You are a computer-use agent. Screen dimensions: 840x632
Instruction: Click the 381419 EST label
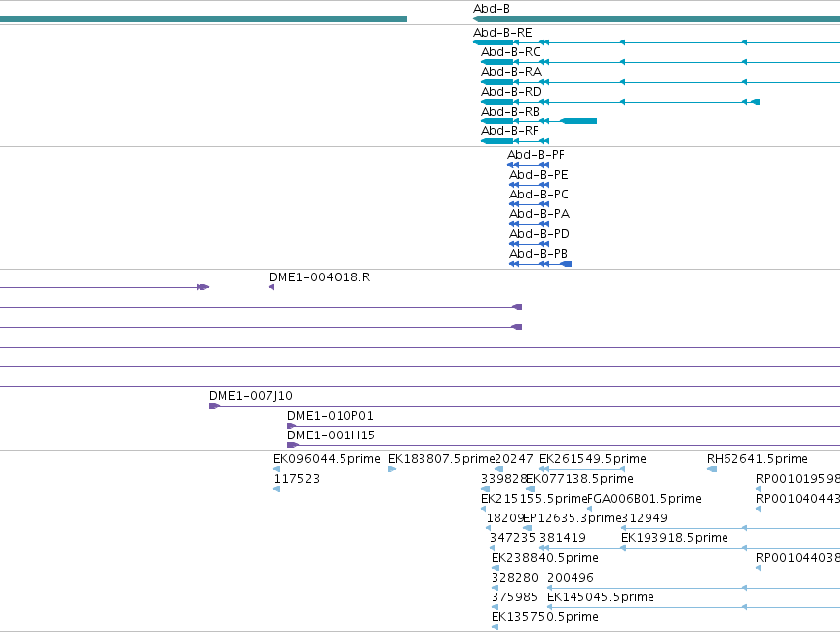click(x=563, y=538)
